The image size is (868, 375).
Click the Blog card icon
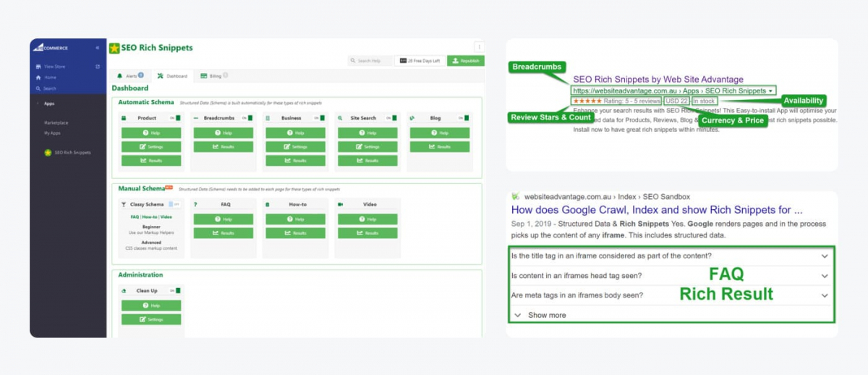(x=412, y=118)
